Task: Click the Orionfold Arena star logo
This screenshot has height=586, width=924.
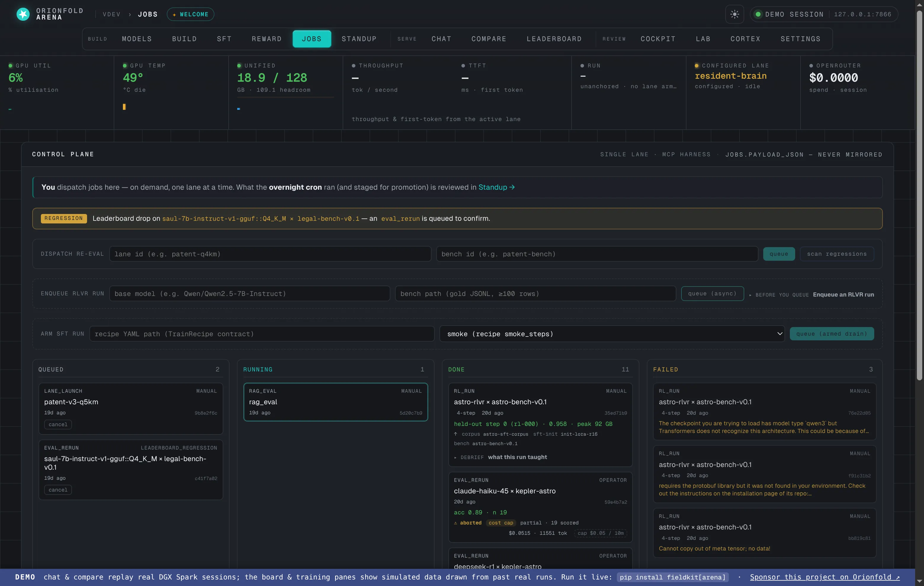Action: (x=23, y=14)
